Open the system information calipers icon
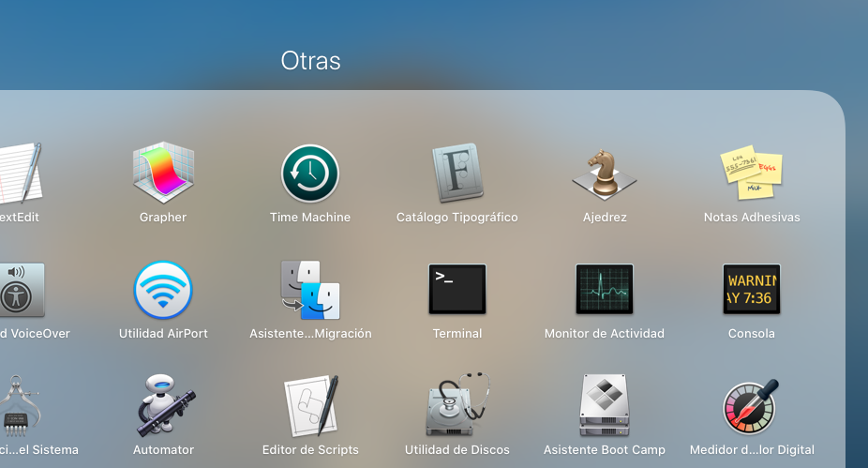Viewport: 868px width, 468px height. coord(20,406)
